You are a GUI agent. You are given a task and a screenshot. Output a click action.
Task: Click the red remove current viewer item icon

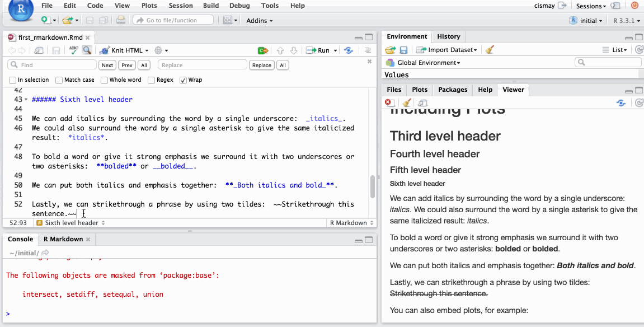pyautogui.click(x=389, y=103)
